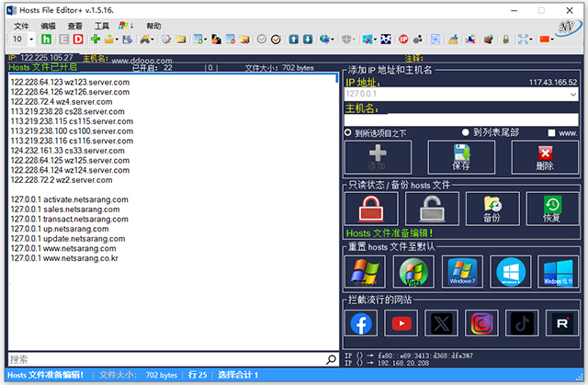
Task: Click the search magnifier icon
Action: (x=331, y=359)
